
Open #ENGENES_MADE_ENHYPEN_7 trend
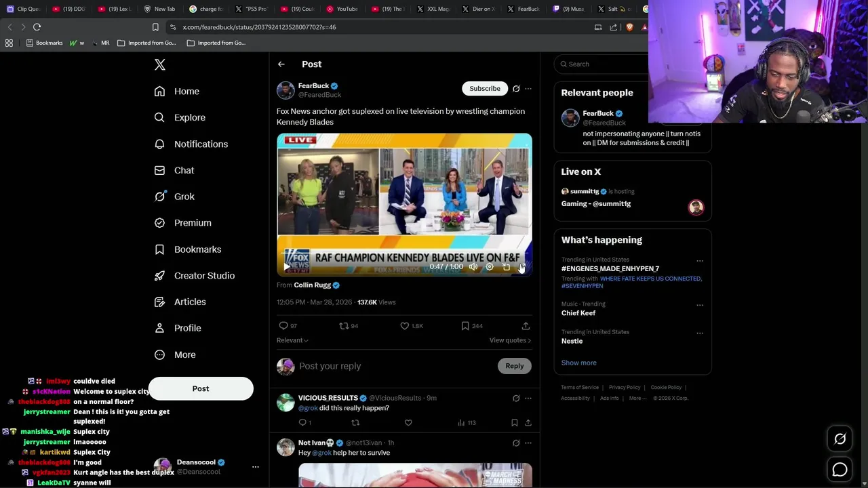pos(610,269)
